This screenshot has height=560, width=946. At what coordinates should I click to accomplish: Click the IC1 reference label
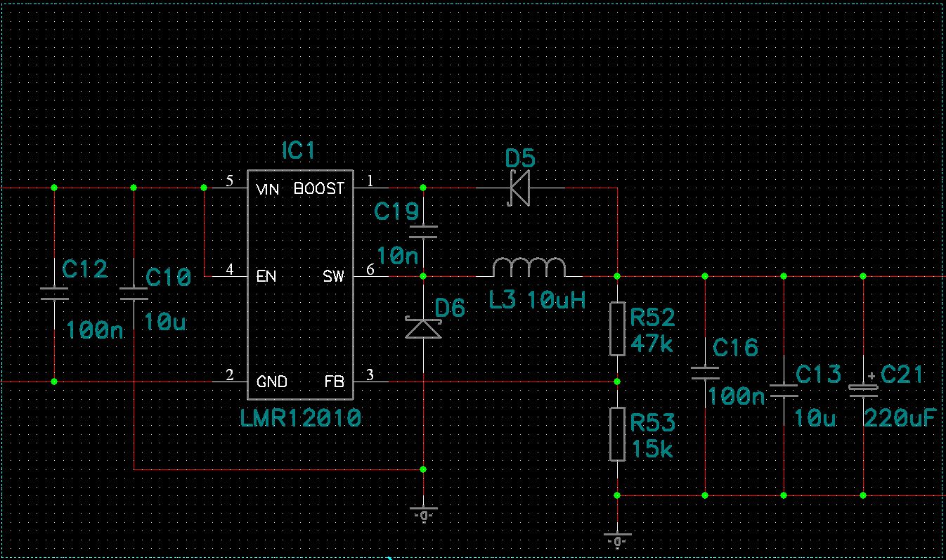coord(299,151)
